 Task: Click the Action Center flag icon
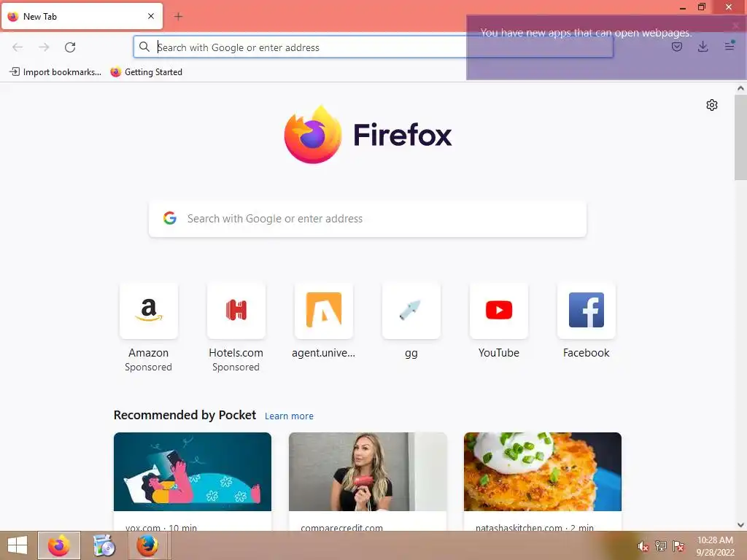[678, 546]
